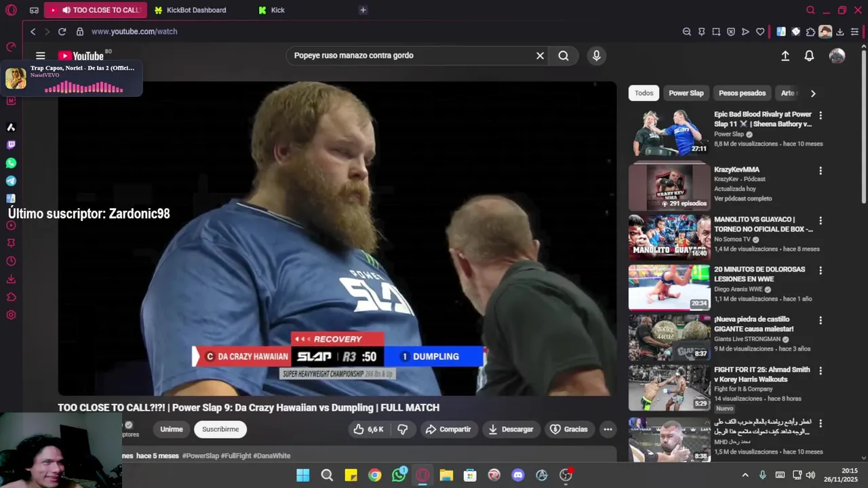Select Pesos pesados filter chip
Viewport: 868px width, 488px height.
pos(742,93)
